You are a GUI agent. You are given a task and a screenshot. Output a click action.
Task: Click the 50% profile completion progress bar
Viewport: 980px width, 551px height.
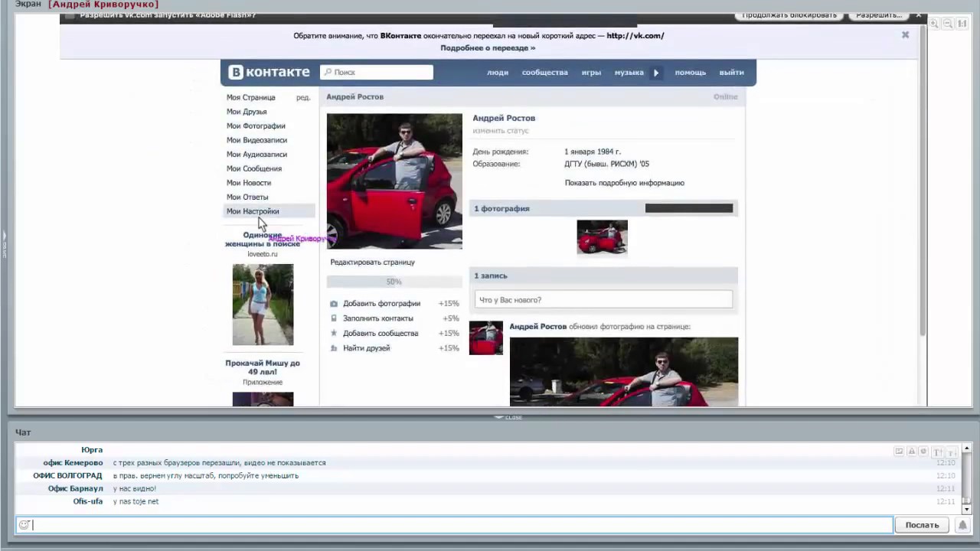[x=394, y=282]
